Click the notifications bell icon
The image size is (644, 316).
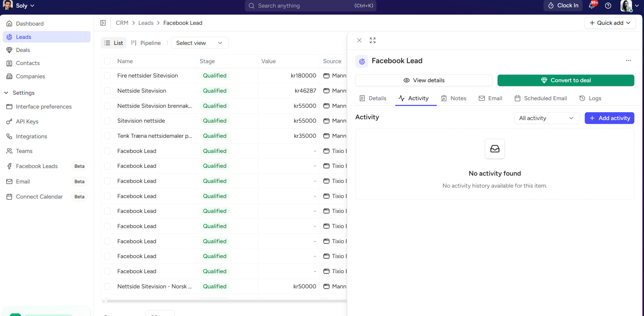click(592, 6)
